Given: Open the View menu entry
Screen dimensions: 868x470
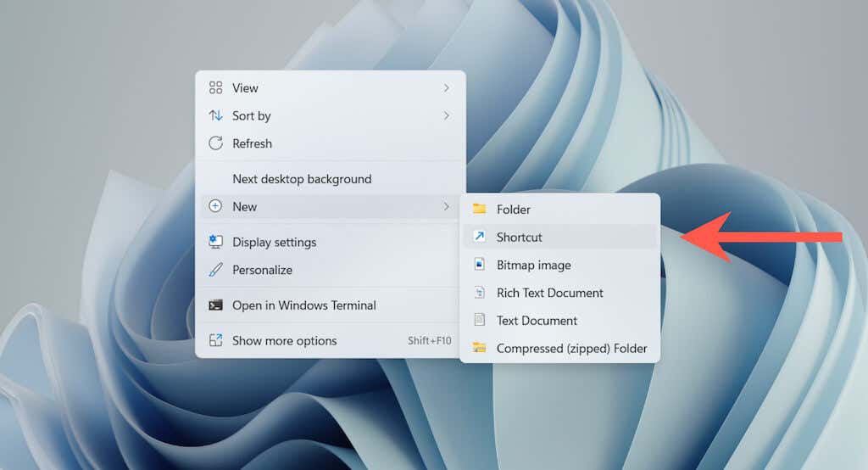Looking at the screenshot, I should pyautogui.click(x=330, y=87).
